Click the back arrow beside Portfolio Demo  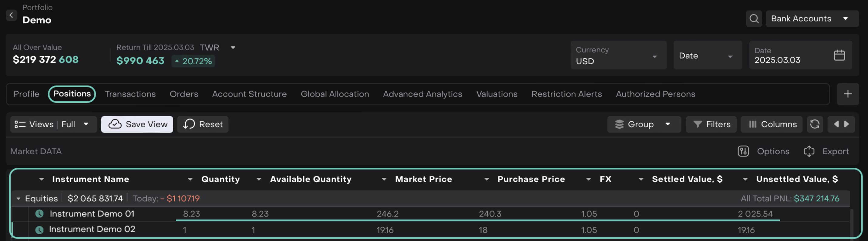[x=11, y=15]
